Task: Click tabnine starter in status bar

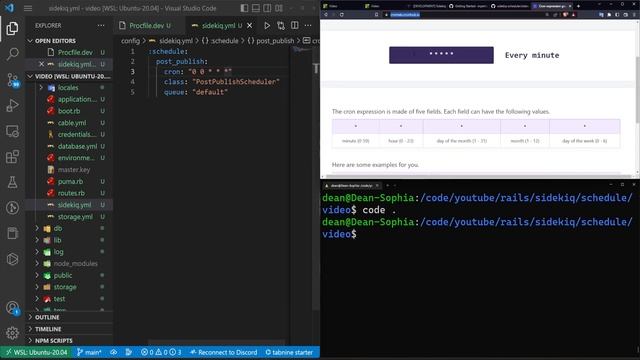Action: [x=289, y=352]
